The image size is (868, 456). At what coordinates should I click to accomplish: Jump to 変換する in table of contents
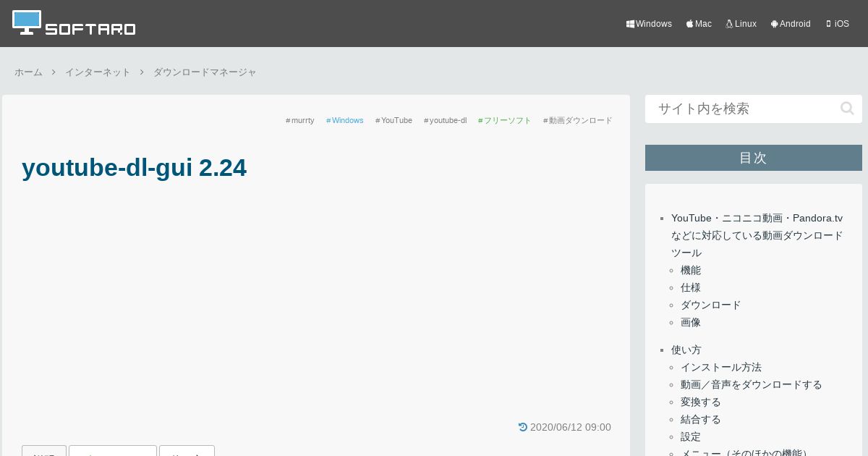pyautogui.click(x=701, y=402)
